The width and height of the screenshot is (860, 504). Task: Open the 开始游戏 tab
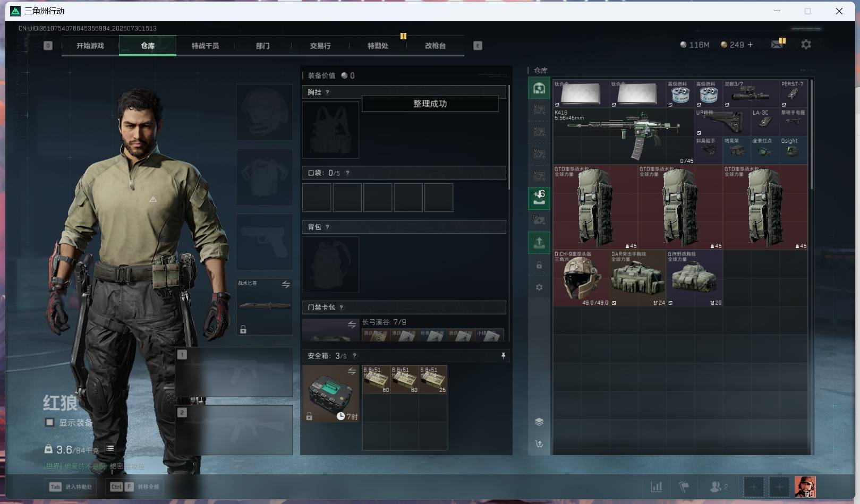[90, 46]
